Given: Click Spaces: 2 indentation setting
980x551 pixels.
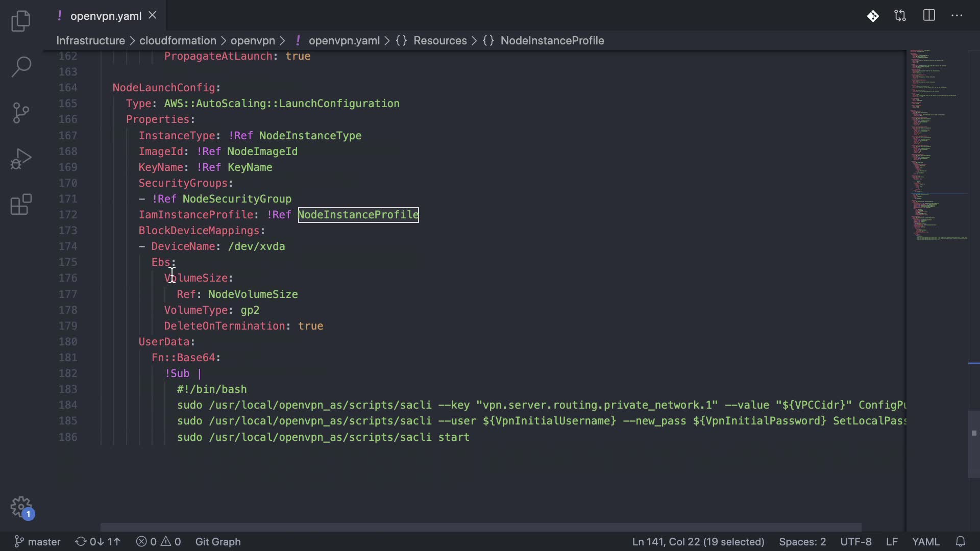Looking at the screenshot, I should pyautogui.click(x=802, y=541).
